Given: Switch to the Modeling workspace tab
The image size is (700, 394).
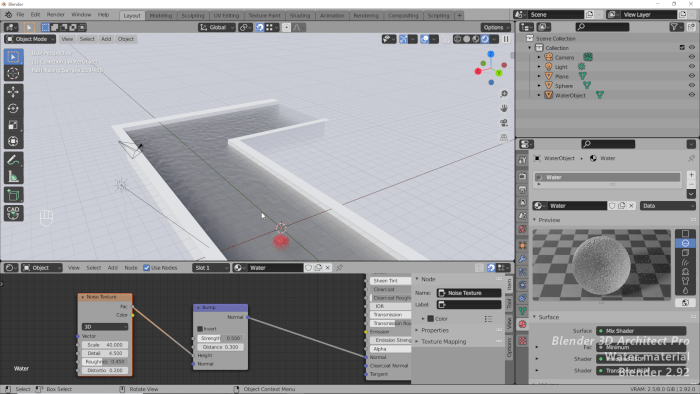Looking at the screenshot, I should (x=161, y=16).
